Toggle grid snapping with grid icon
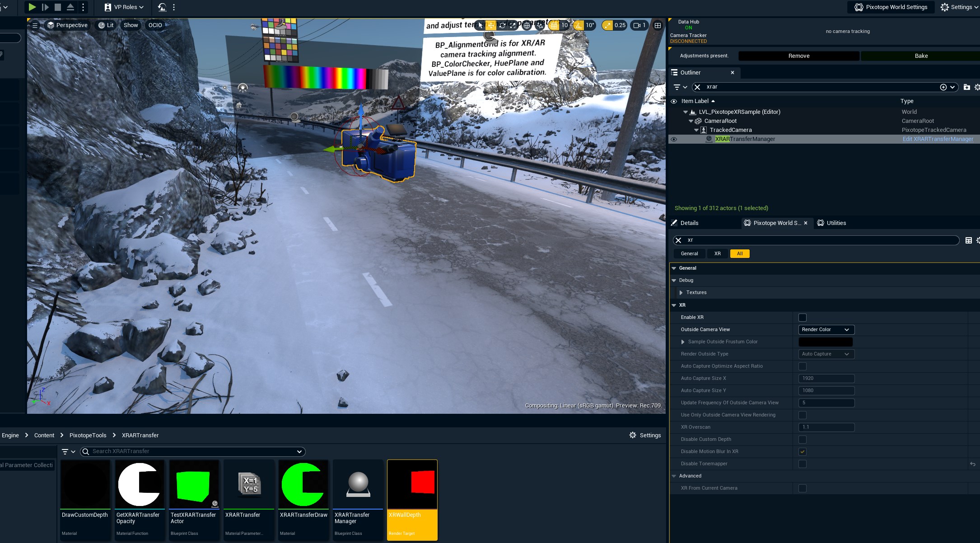This screenshot has width=980, height=543. point(555,25)
